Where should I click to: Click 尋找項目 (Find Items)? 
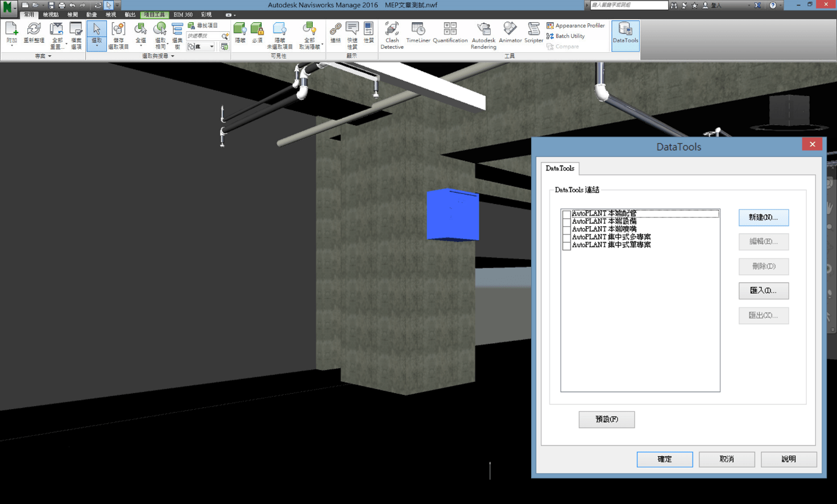click(203, 26)
